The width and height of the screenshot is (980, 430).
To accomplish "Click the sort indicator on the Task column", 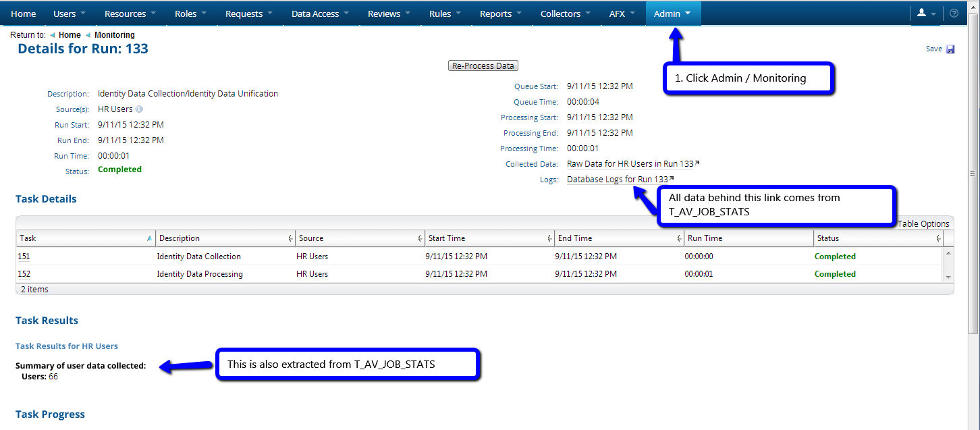I will (149, 238).
